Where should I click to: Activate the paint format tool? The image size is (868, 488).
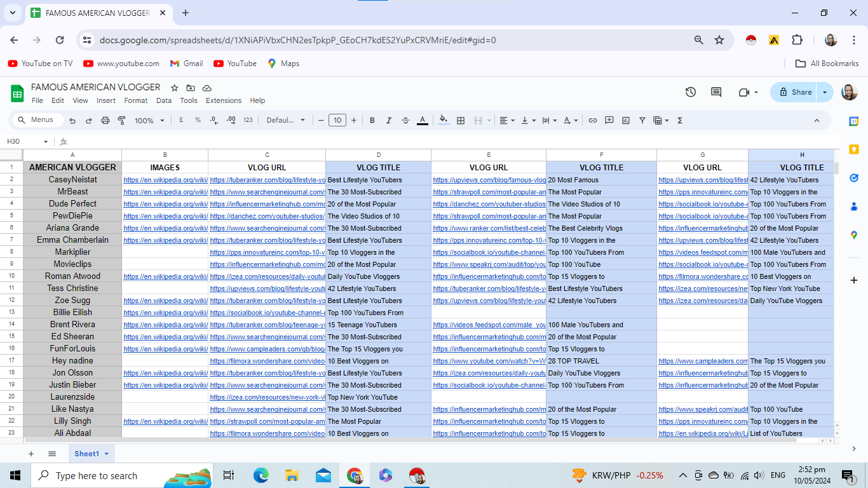tap(121, 120)
